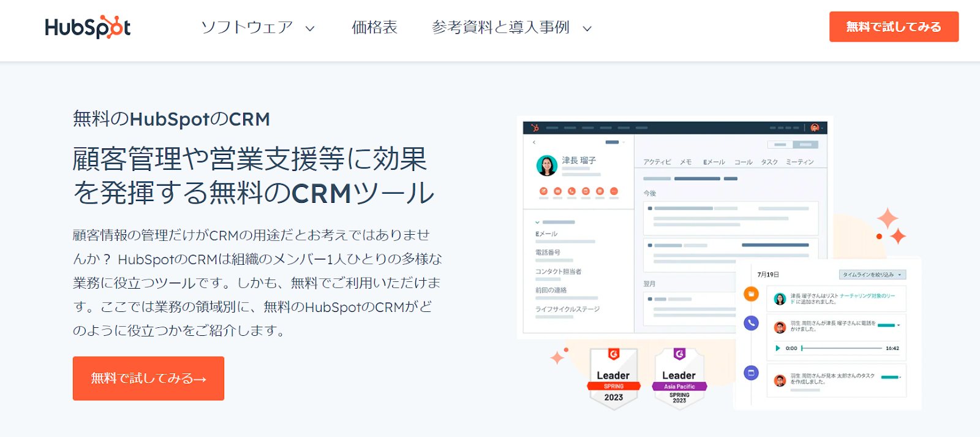Click the HubSpot logo in header

pos(88,28)
